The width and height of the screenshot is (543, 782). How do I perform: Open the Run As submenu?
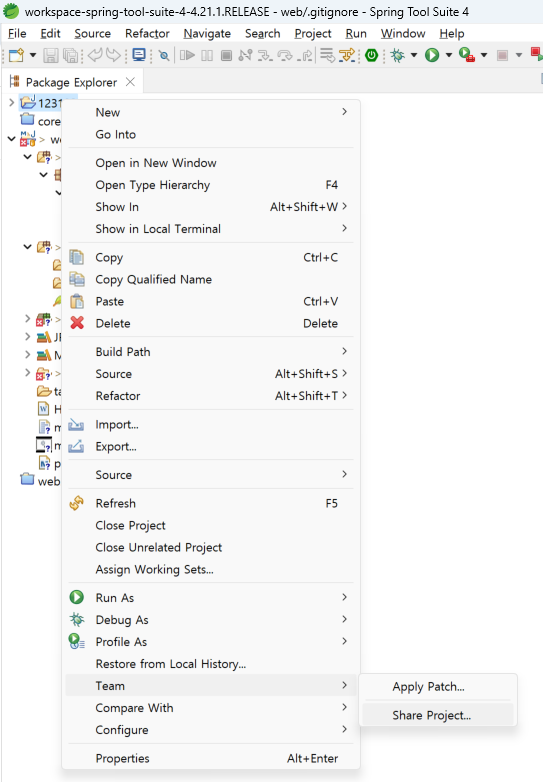tap(210, 597)
